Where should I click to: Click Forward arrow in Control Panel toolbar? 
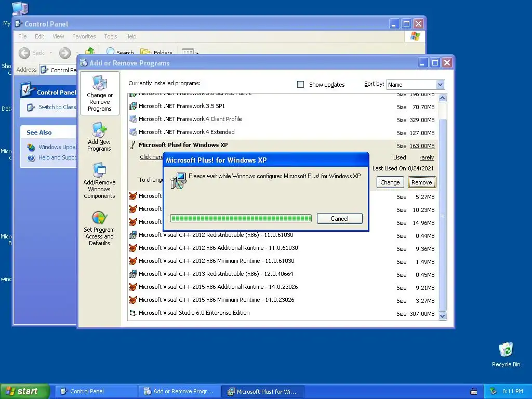65,53
